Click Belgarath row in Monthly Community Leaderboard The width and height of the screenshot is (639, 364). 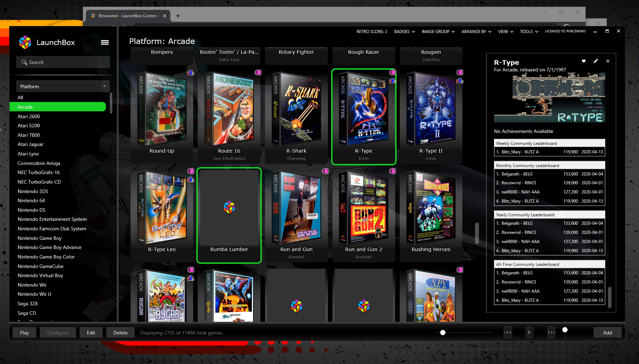tap(550, 174)
